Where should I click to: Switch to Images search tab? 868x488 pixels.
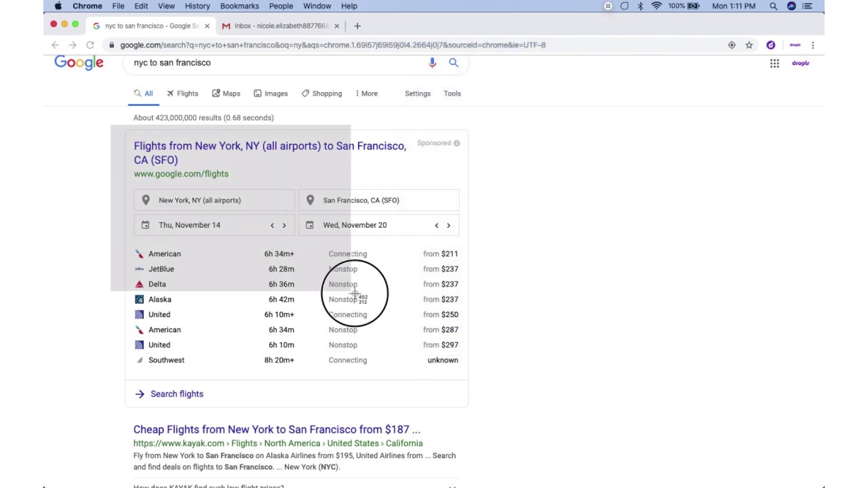(271, 94)
